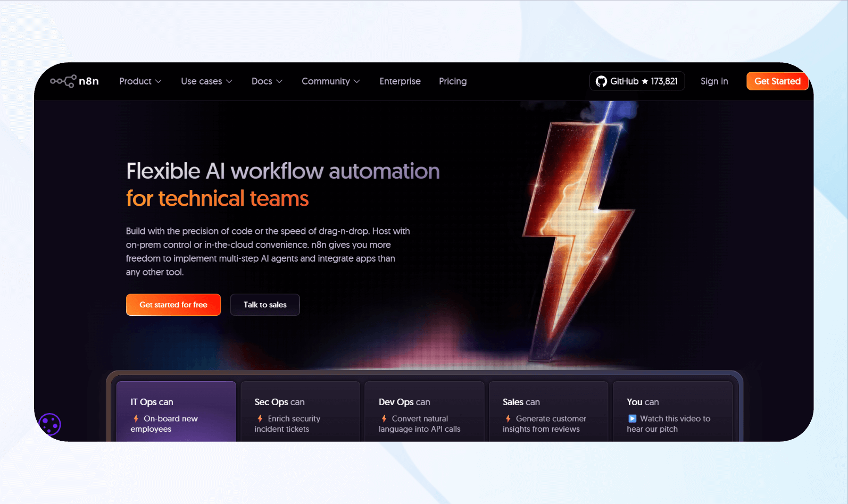Expand the Use cases chevron
Viewport: 848px width, 504px height.
click(x=229, y=81)
